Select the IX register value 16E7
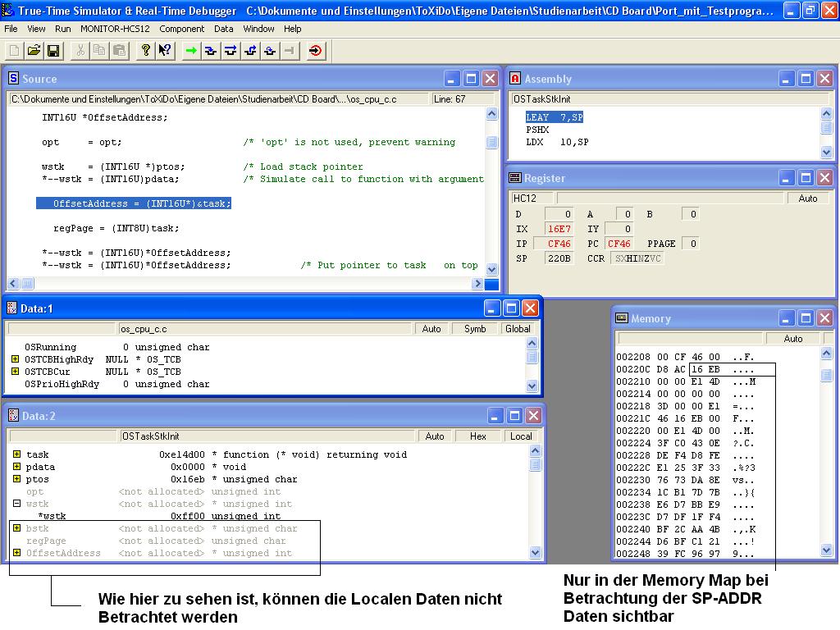The height and width of the screenshot is (630, 840). [x=559, y=229]
